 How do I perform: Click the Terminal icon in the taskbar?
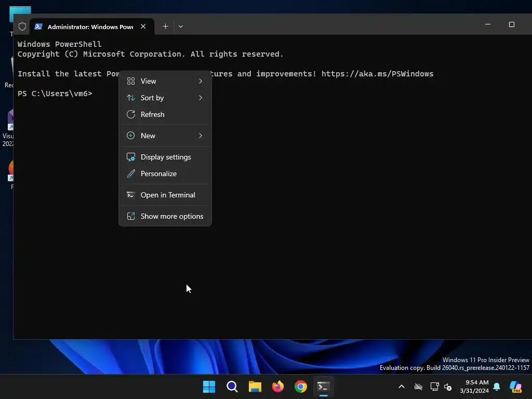coord(323,387)
